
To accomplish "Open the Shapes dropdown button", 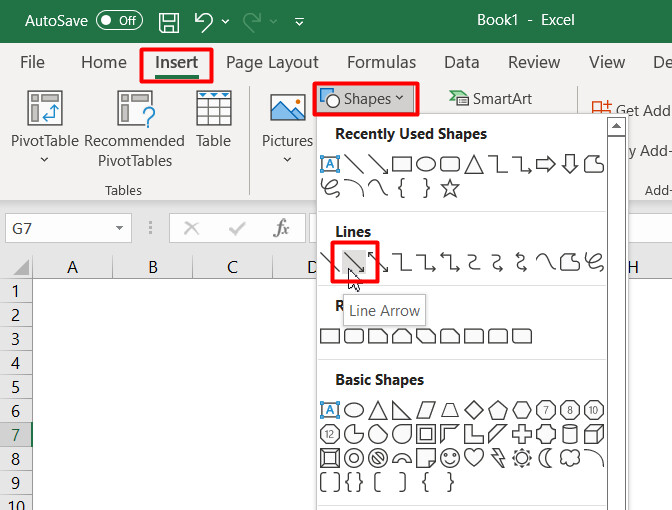I will [x=366, y=99].
